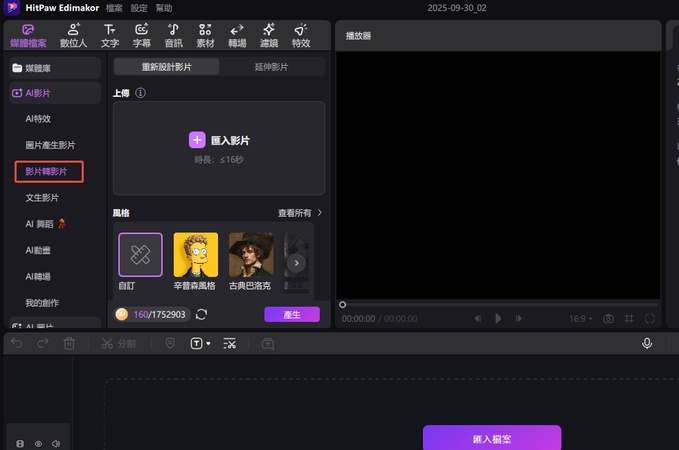This screenshot has width=679, height=450.
Task: Click the 匯入檔案 import file button
Action: [x=491, y=438]
